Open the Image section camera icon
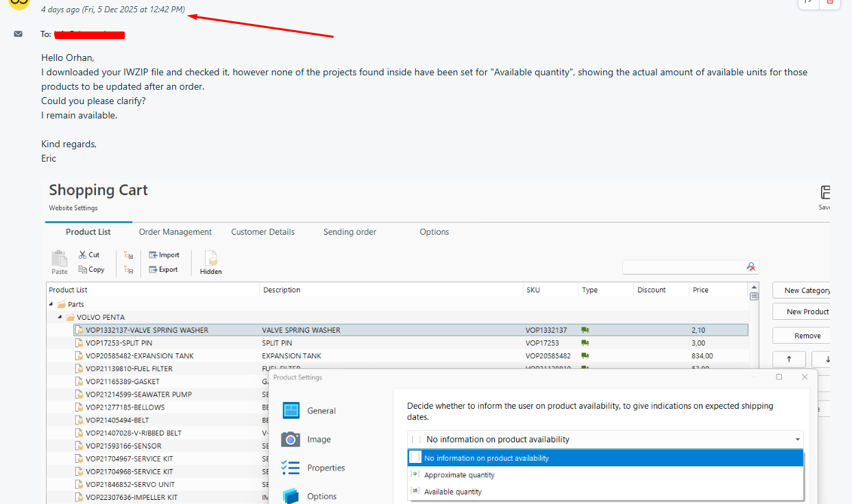Image resolution: width=856 pixels, height=504 pixels. tap(291, 440)
